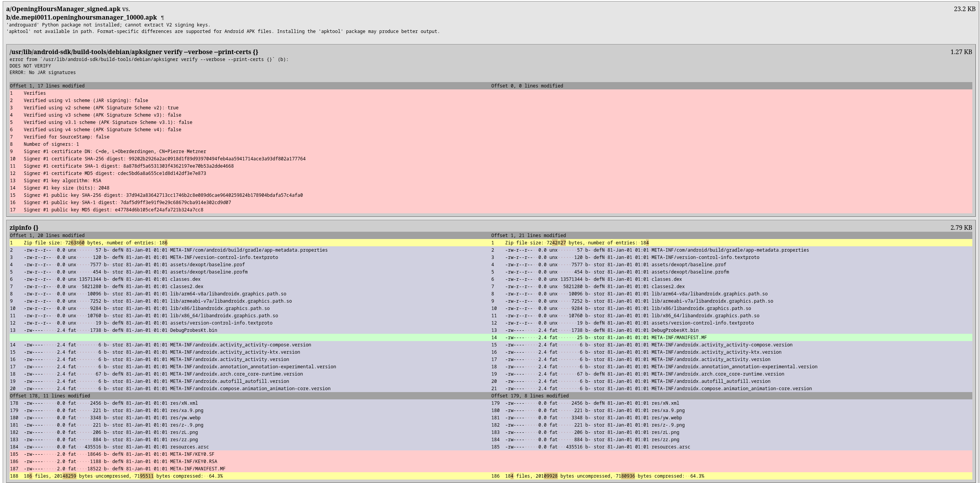Collapse the zipinfo {} section header

(x=24, y=227)
